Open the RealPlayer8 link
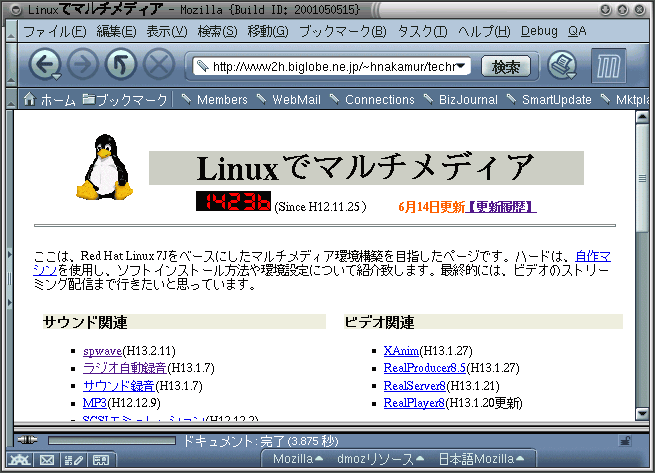The image size is (655, 473). 414,403
